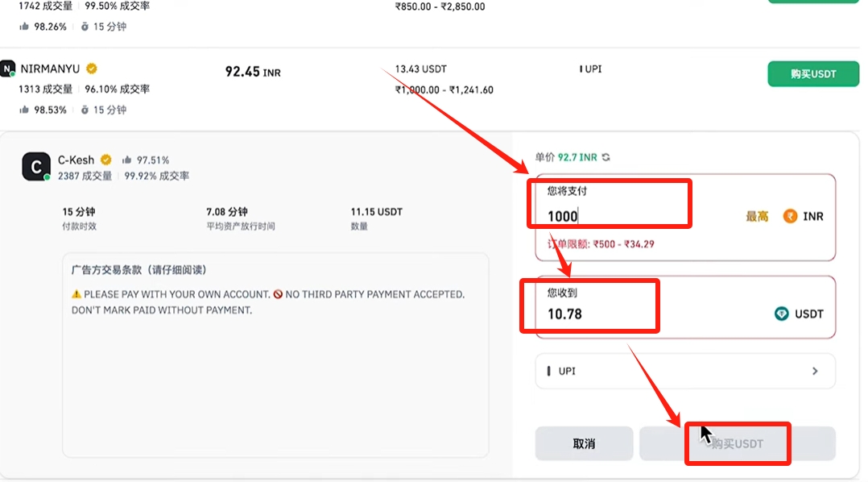
Task: Click the refresh icon next to 92.7 INR price
Action: pos(606,157)
